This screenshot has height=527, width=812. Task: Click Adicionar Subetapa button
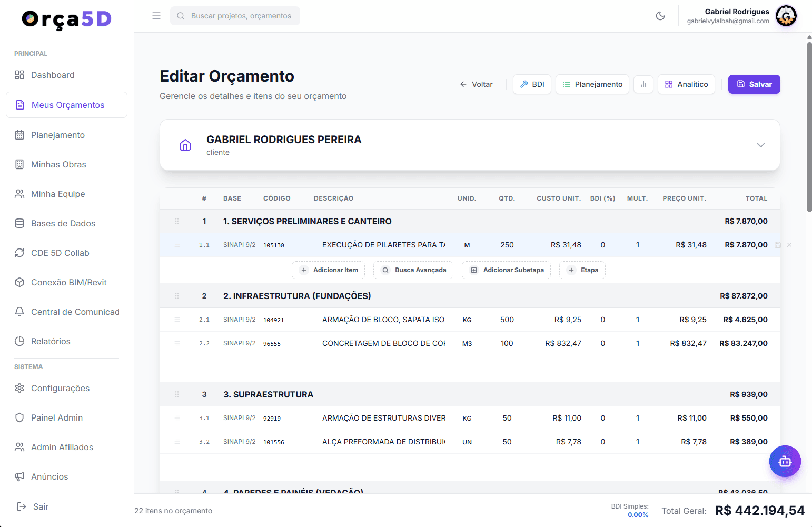[506, 270]
